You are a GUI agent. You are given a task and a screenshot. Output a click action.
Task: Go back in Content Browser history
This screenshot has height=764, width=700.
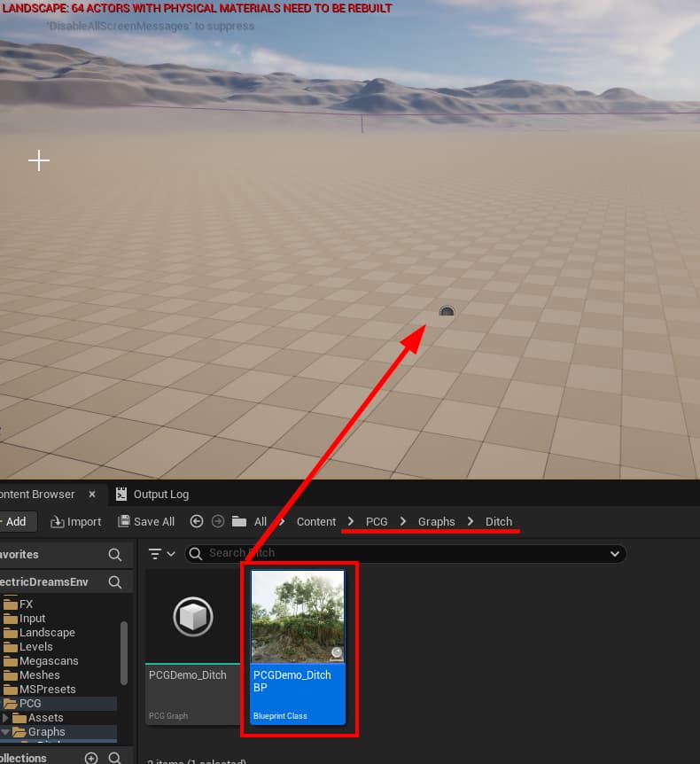197,521
